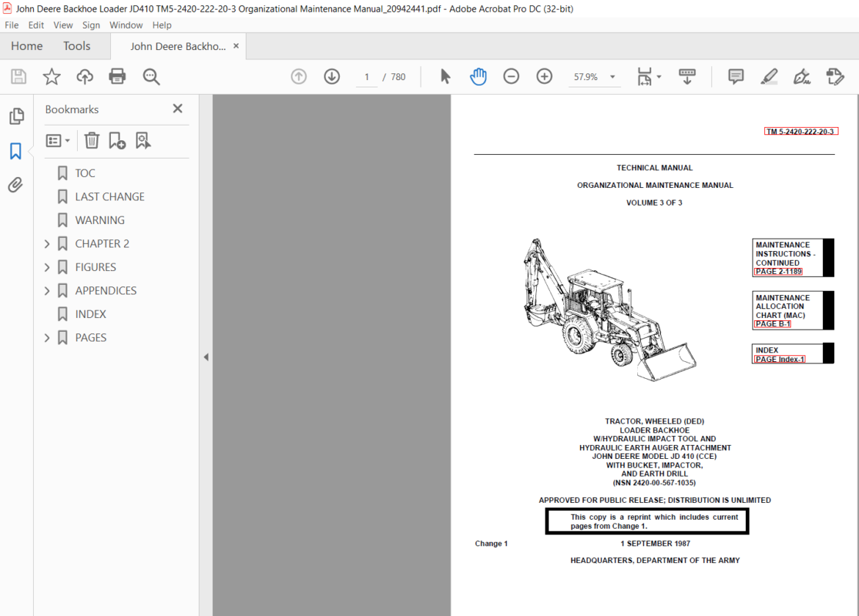Screen dimensions: 859x616
Task: Select CHAPTER 2 bookmark label
Action: [x=102, y=244]
